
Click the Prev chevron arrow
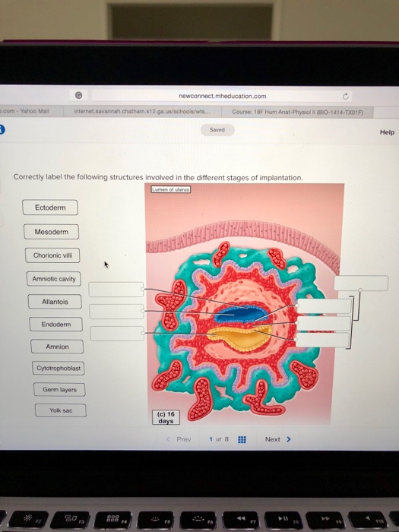[x=168, y=439]
